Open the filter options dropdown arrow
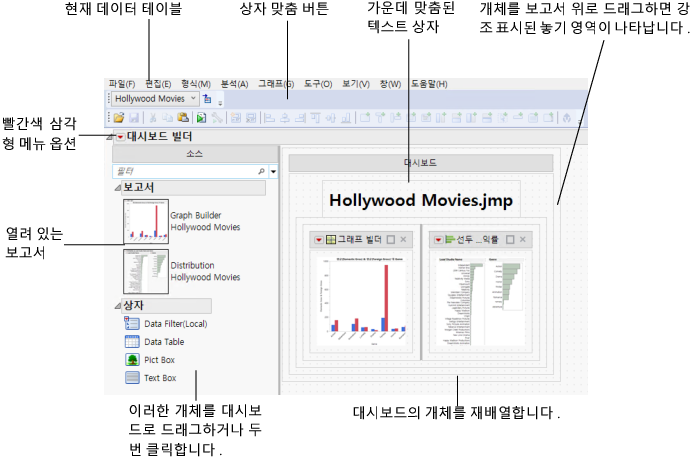Viewport: 693px width, 460px height. (x=273, y=171)
